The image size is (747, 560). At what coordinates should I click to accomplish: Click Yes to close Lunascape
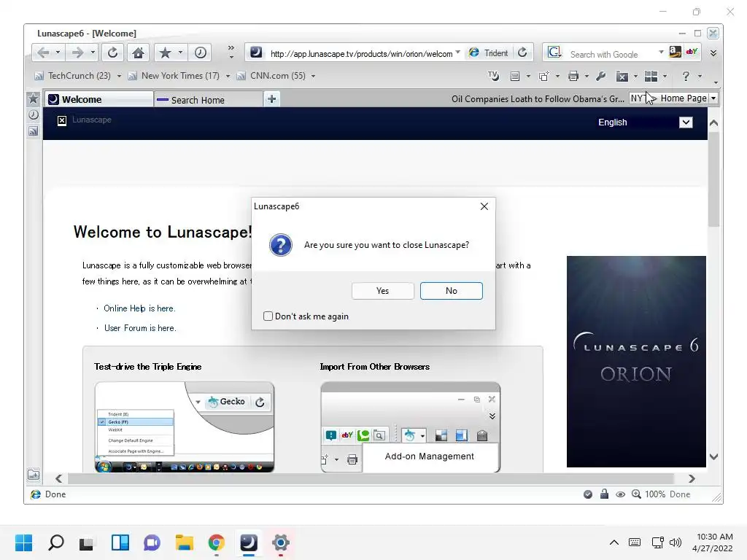382,291
